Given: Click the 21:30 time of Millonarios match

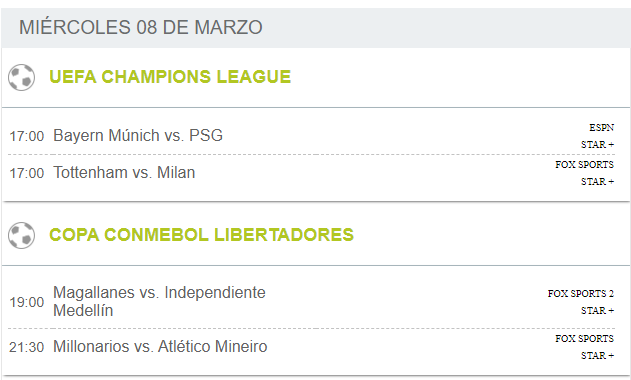Looking at the screenshot, I should [27, 347].
